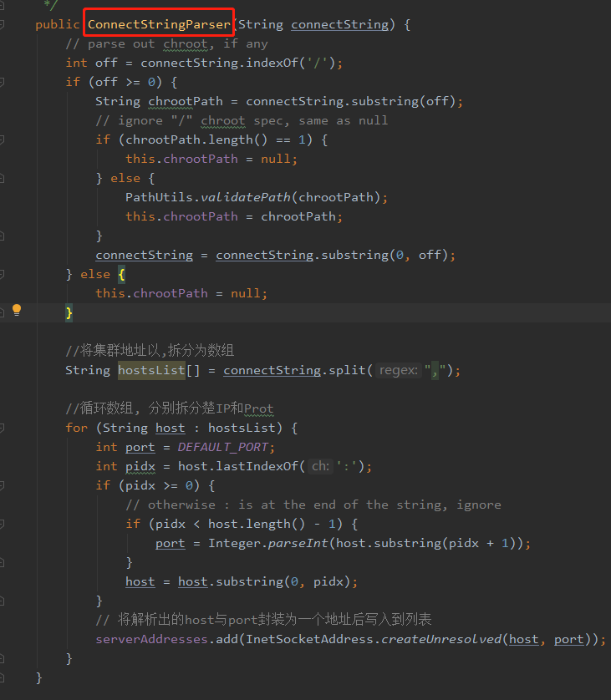
Task: Click the comment '// parse out chroot, if any'
Action: pyautogui.click(x=166, y=43)
